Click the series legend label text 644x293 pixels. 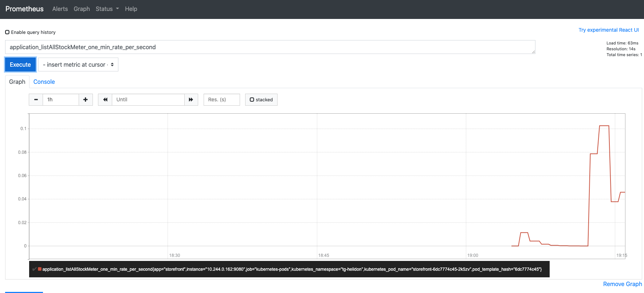coord(292,269)
